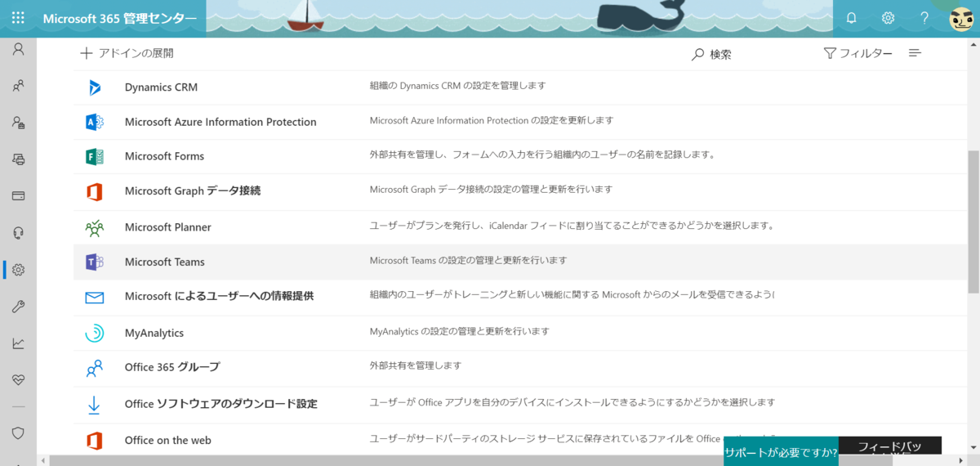Image resolution: width=980 pixels, height=466 pixels.
Task: Open the account avatar picture
Action: point(961,18)
